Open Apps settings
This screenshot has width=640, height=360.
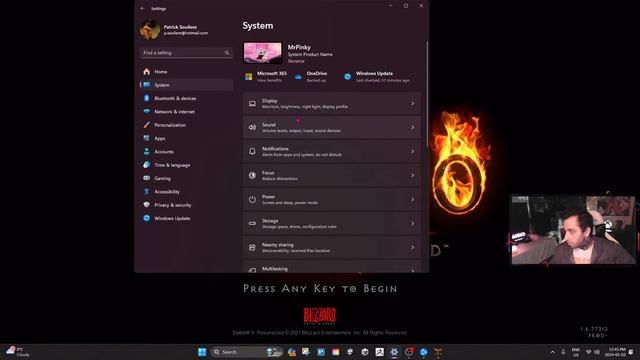(x=187, y=138)
